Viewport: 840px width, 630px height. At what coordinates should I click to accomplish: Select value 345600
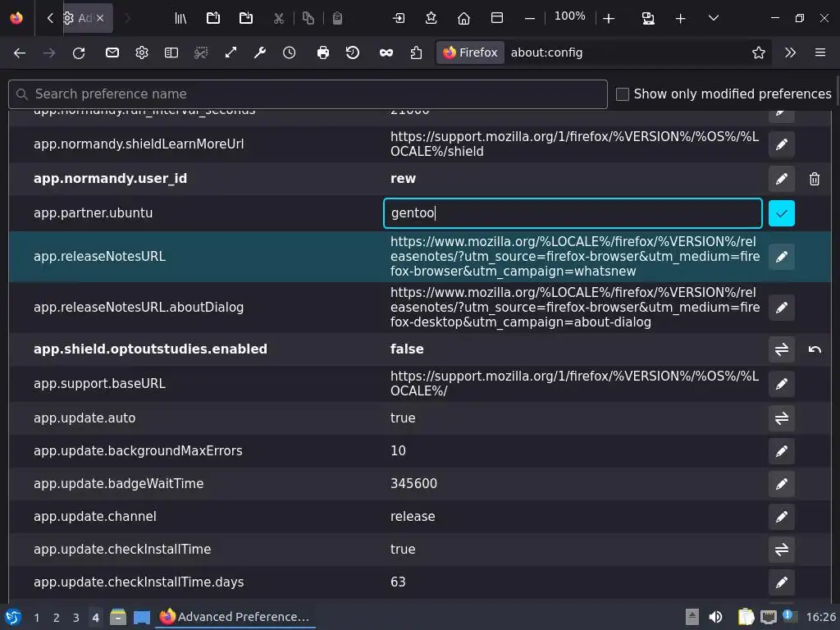[x=413, y=484]
